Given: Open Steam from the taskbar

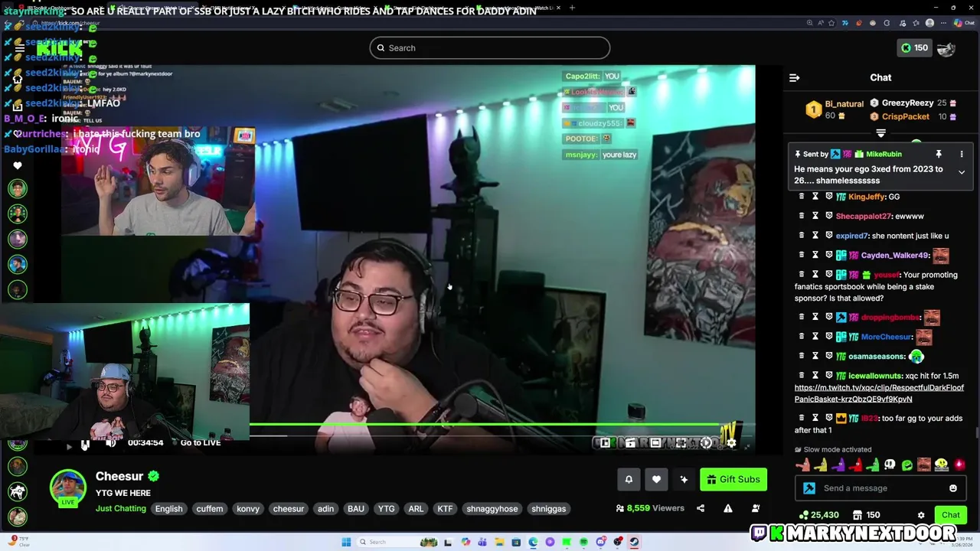Looking at the screenshot, I should pyautogui.click(x=635, y=542).
